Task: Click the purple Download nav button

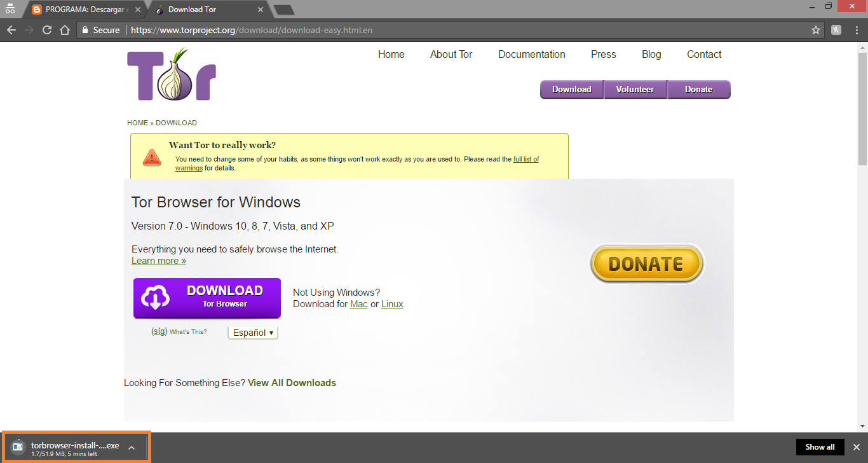Action: (572, 90)
